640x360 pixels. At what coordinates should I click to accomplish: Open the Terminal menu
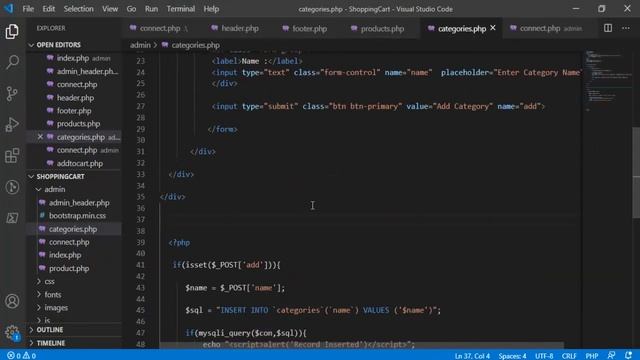pos(180,9)
